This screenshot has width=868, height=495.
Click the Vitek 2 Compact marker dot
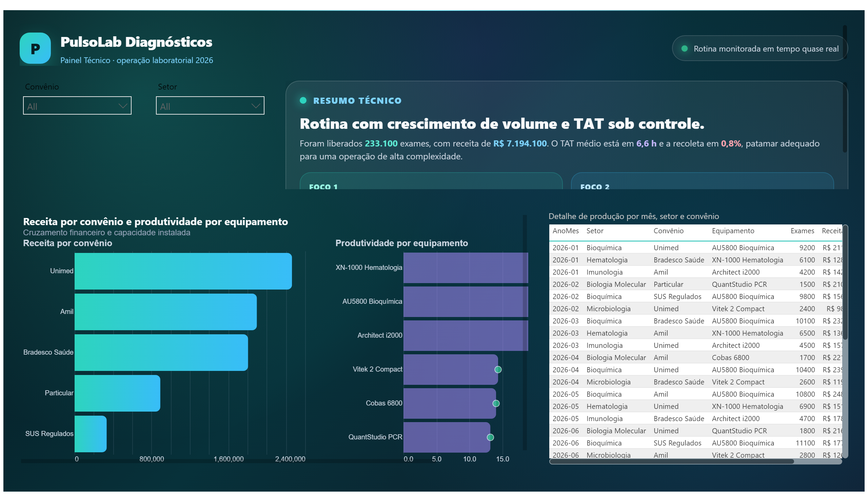pyautogui.click(x=498, y=370)
